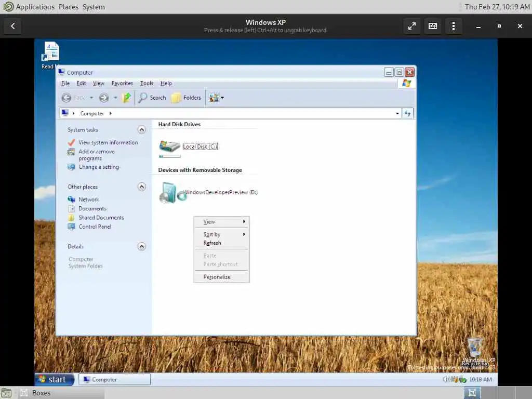Click the taskbar clock 10:18 AM
532x399 pixels.
click(x=481, y=379)
